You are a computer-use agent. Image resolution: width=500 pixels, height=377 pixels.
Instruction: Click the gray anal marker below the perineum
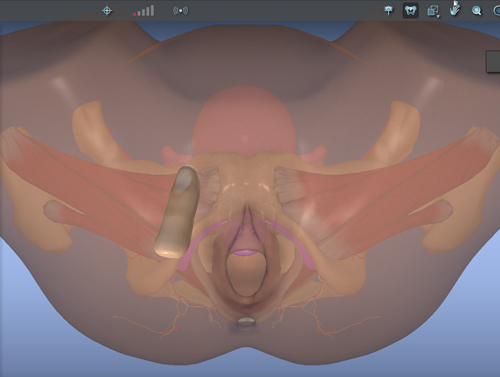pos(246,321)
